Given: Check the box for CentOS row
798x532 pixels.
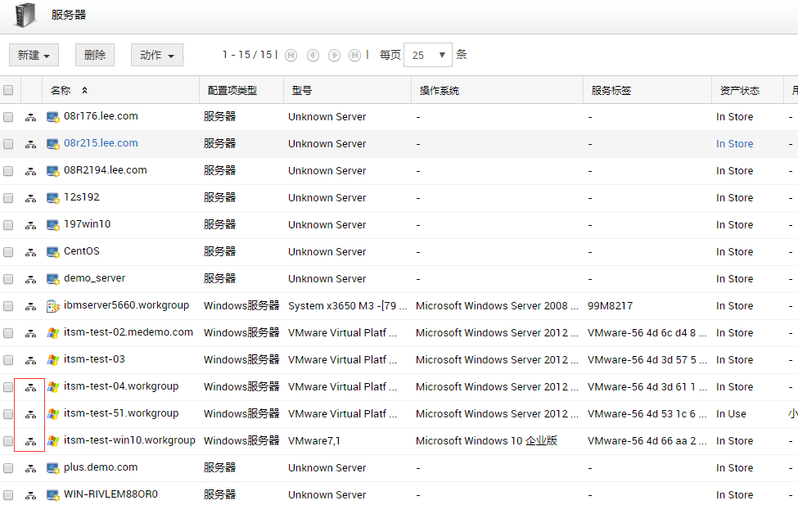Looking at the screenshot, I should [x=8, y=252].
